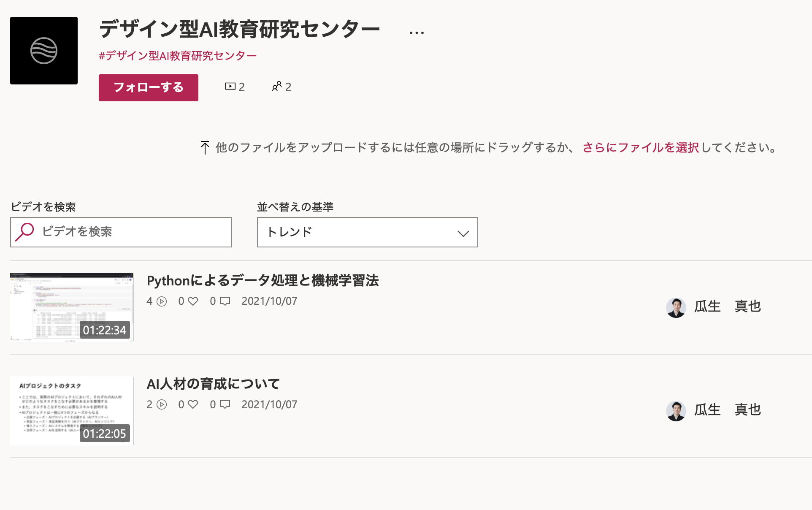The image size is (812, 510).
Task: Open the #デザイン型AI教育研究センター hashtag link
Action: 178,56
